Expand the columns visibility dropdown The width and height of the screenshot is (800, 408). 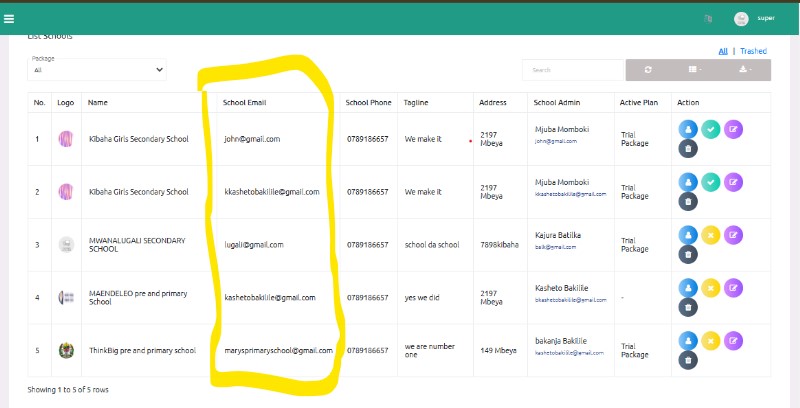[697, 70]
